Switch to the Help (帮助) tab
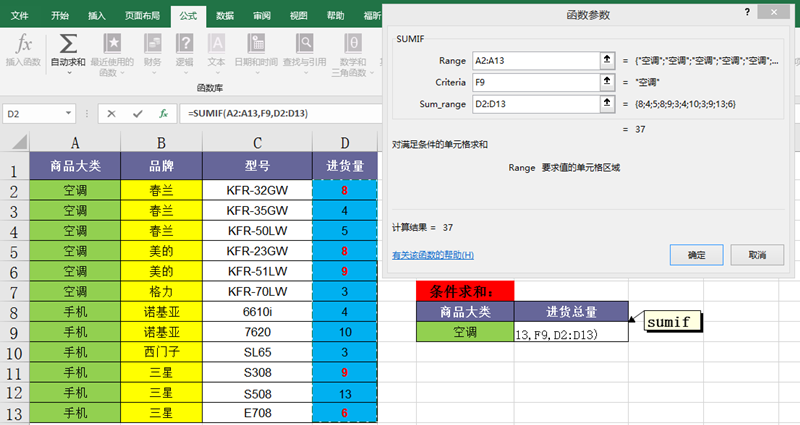The width and height of the screenshot is (800, 425). (x=335, y=16)
